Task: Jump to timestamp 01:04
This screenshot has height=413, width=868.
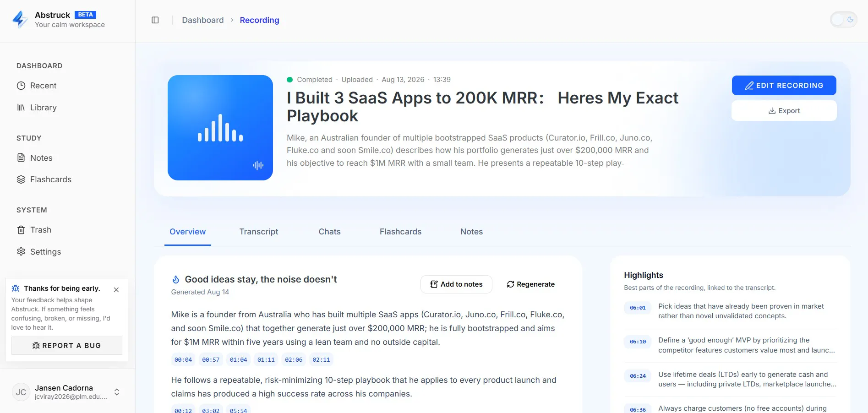Action: (x=239, y=360)
